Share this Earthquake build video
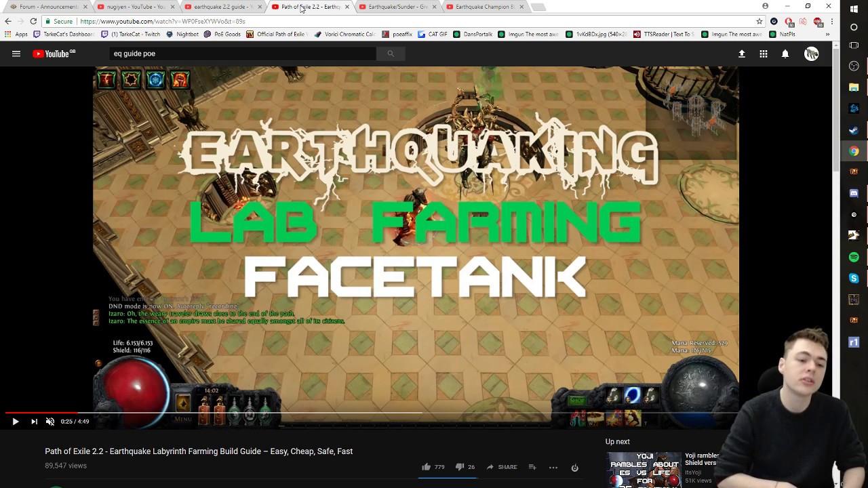This screenshot has height=488, width=868. [501, 467]
